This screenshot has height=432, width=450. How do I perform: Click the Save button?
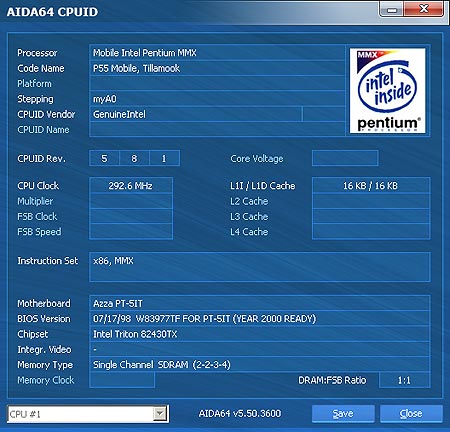343,414
